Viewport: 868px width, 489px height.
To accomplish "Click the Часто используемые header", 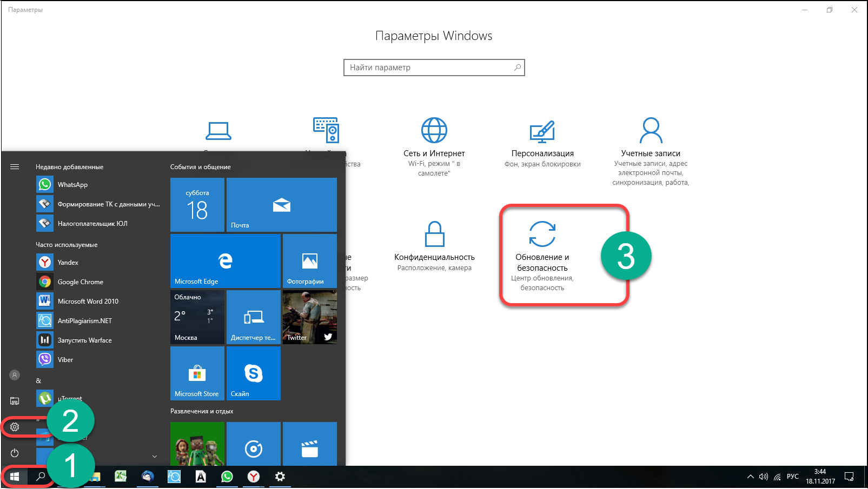I will [67, 245].
